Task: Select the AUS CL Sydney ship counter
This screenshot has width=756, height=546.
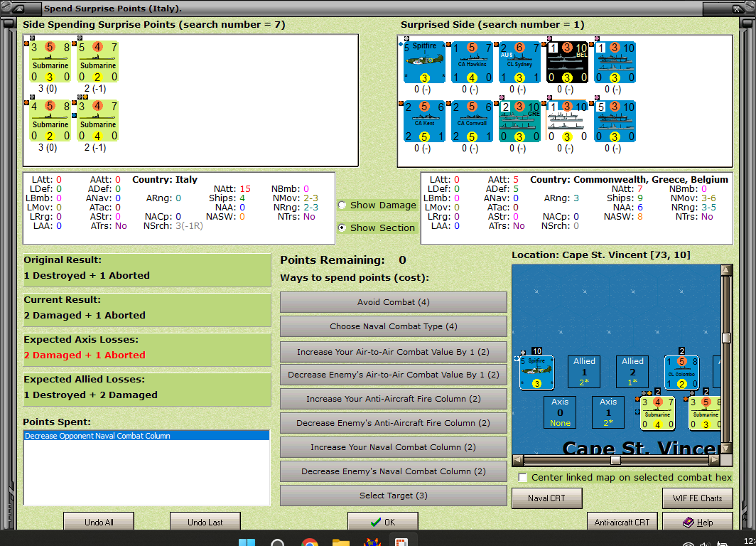Action: click(x=520, y=62)
